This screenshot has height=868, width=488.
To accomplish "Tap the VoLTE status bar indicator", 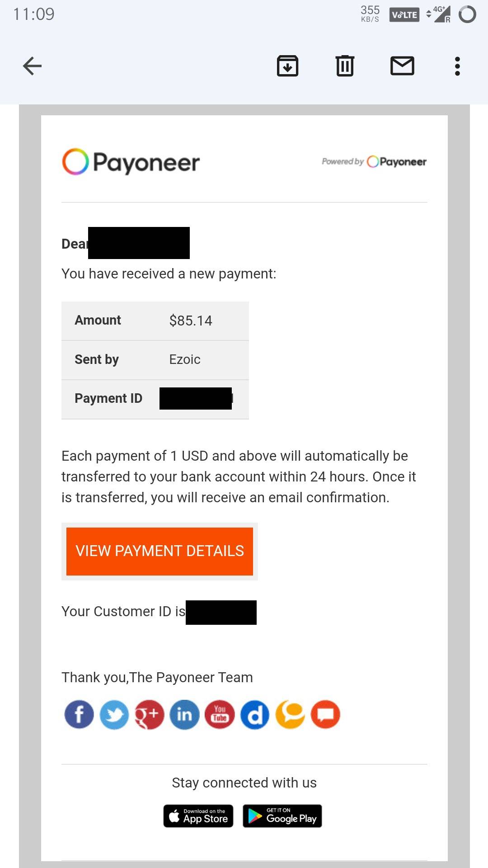I will (404, 15).
